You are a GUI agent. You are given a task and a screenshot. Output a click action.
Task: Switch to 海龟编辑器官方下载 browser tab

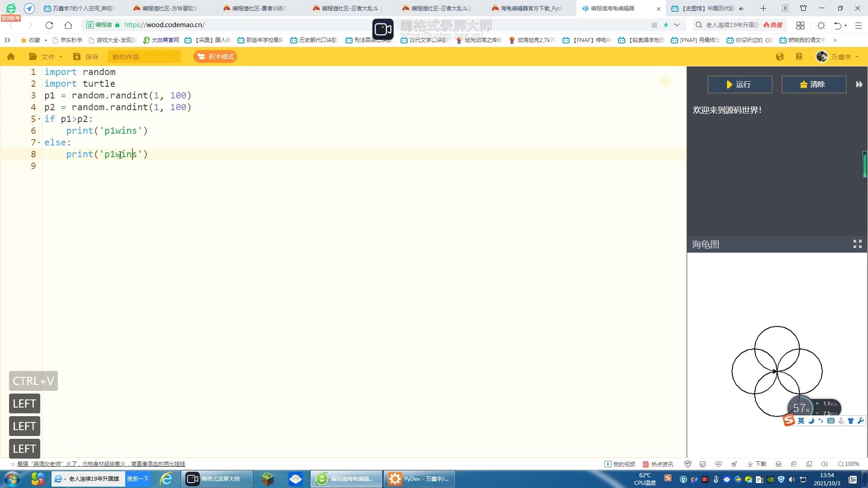(x=530, y=8)
